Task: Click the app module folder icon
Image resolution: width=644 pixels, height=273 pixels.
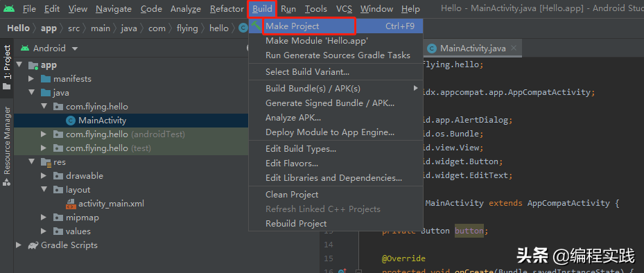Action: 33,65
